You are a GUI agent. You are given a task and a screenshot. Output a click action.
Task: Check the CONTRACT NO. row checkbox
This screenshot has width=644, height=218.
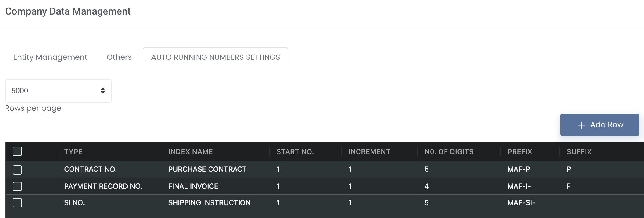coord(17,170)
